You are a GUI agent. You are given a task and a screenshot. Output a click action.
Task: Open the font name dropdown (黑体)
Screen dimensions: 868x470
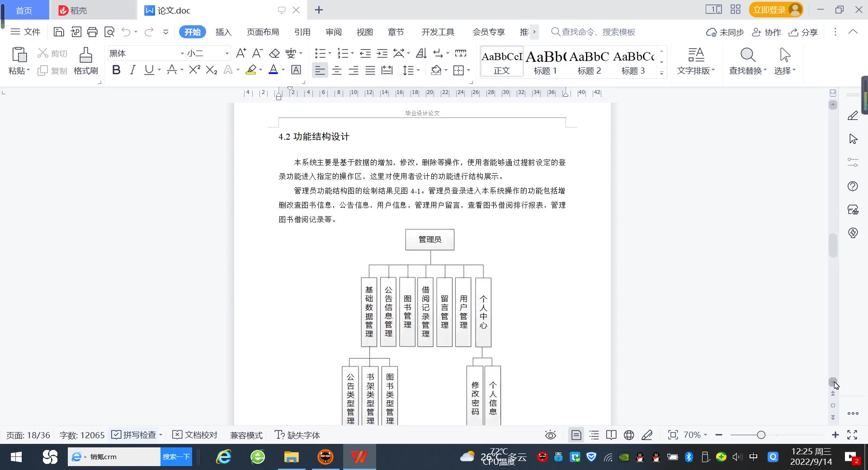(182, 53)
